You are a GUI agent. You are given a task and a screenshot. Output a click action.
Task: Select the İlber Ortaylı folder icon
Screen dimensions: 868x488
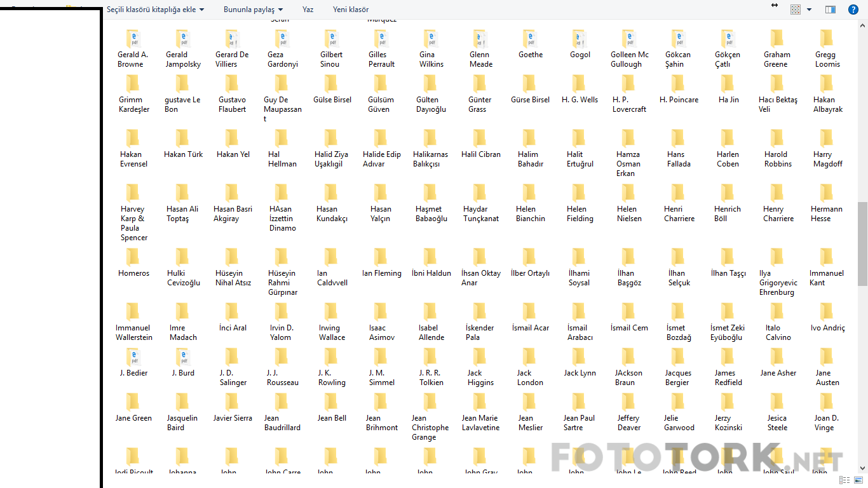[x=529, y=257]
